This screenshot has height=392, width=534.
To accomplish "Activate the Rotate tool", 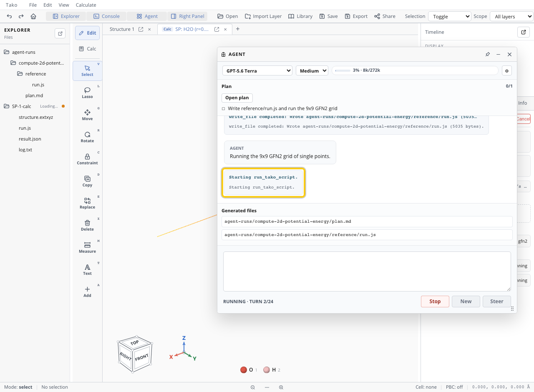I will pyautogui.click(x=87, y=137).
